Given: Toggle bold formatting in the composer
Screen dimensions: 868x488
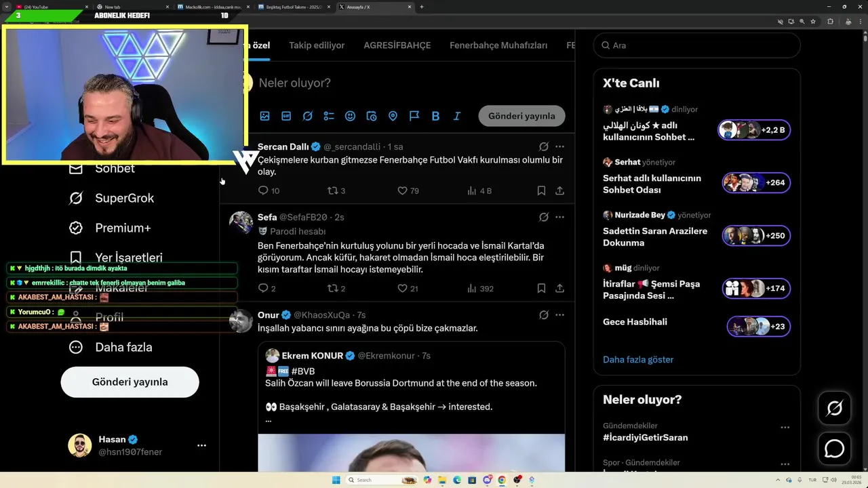Looking at the screenshot, I should (x=435, y=116).
